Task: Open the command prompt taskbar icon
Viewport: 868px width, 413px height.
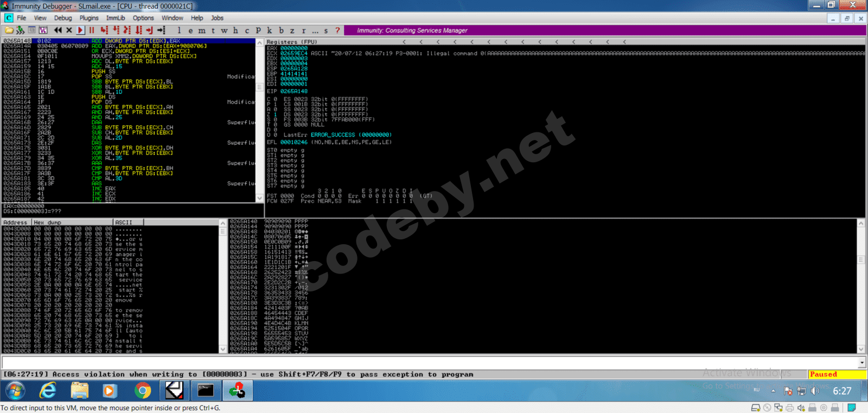Action: (x=206, y=391)
